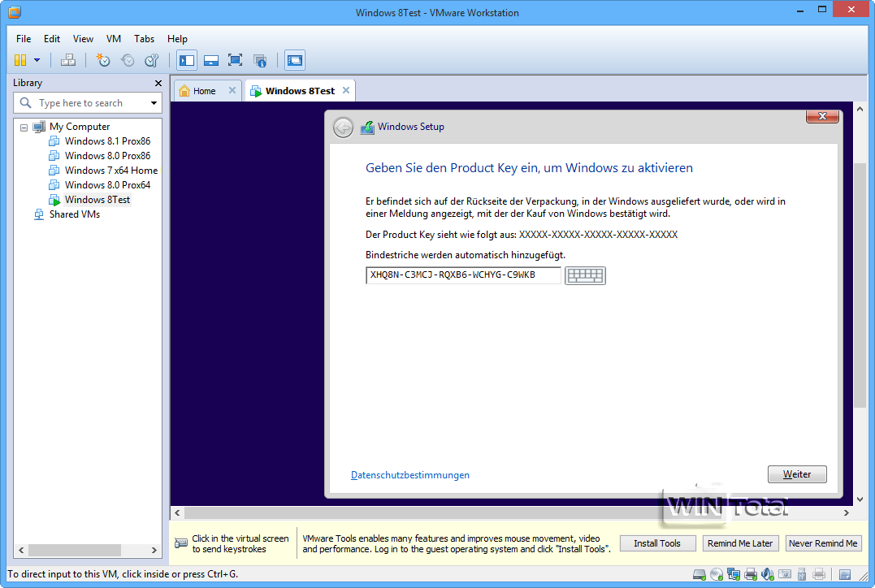Viewport: 875px width, 588px height.
Task: Open the Snapshot Manager wrench icon
Action: 152,60
